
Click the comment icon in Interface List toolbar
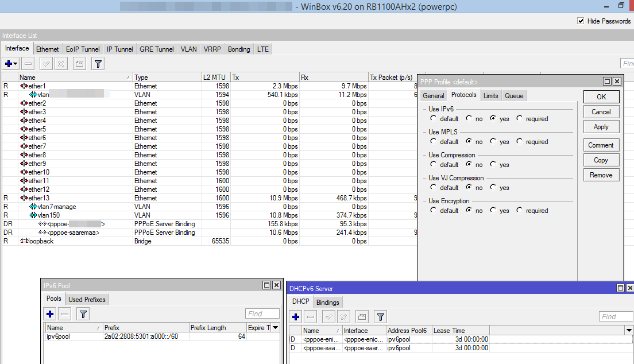(80, 64)
